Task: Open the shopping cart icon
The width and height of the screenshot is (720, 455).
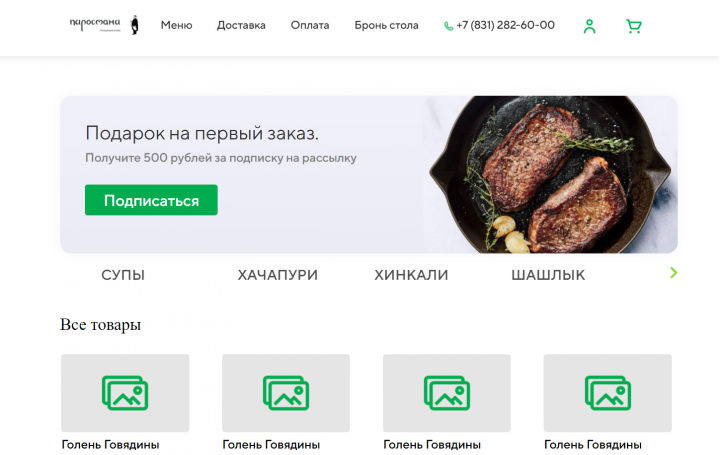Action: [x=634, y=26]
